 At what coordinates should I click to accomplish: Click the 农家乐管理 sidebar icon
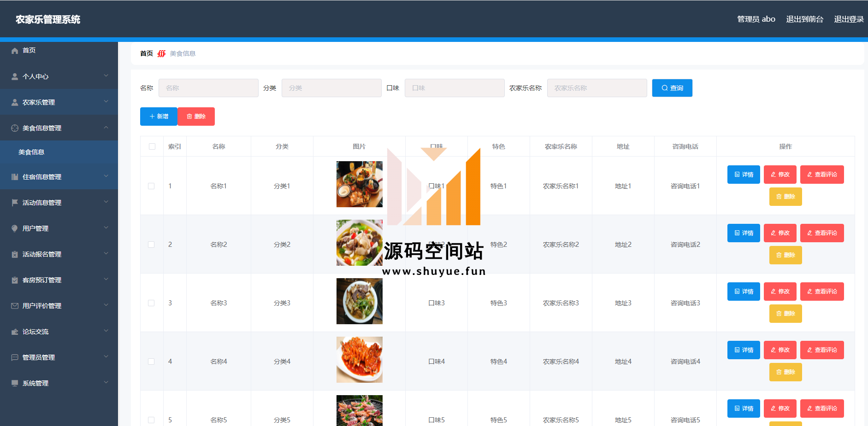tap(15, 102)
